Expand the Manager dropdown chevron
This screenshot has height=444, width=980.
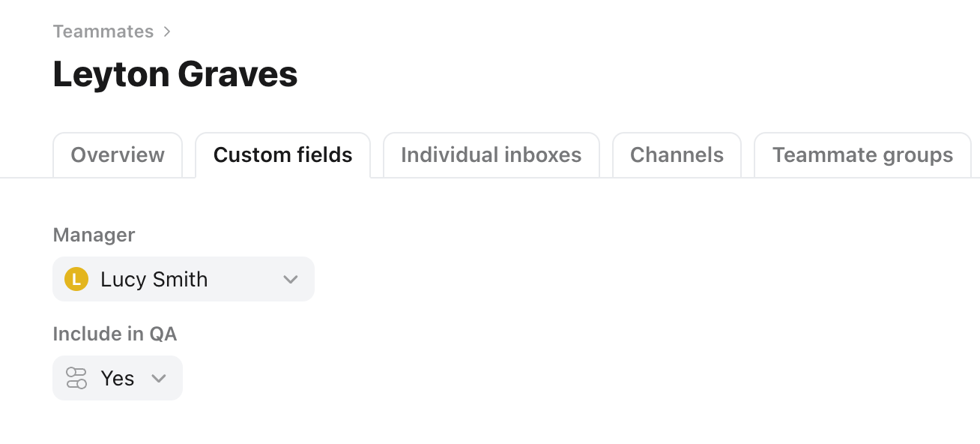(x=291, y=280)
